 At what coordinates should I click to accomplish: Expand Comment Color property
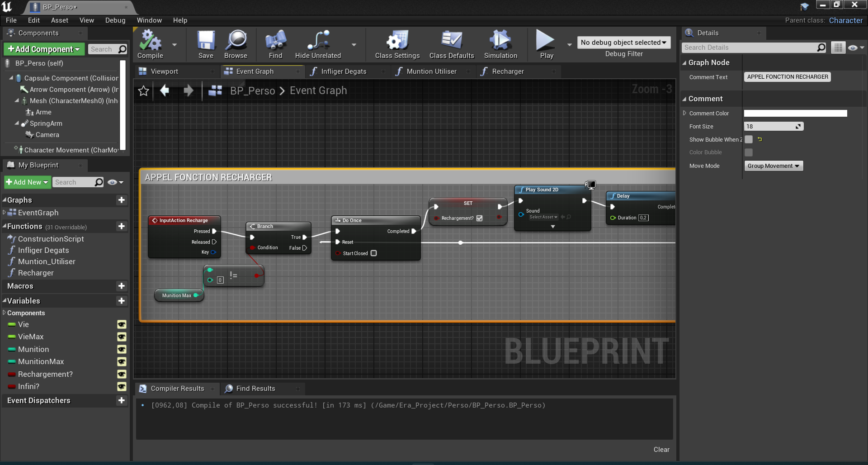[x=684, y=113]
